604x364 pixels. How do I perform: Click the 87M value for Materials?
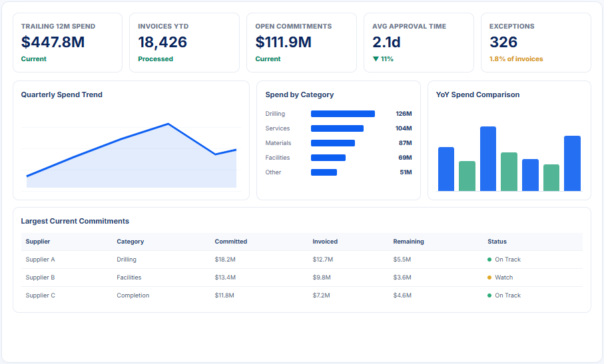tap(406, 143)
